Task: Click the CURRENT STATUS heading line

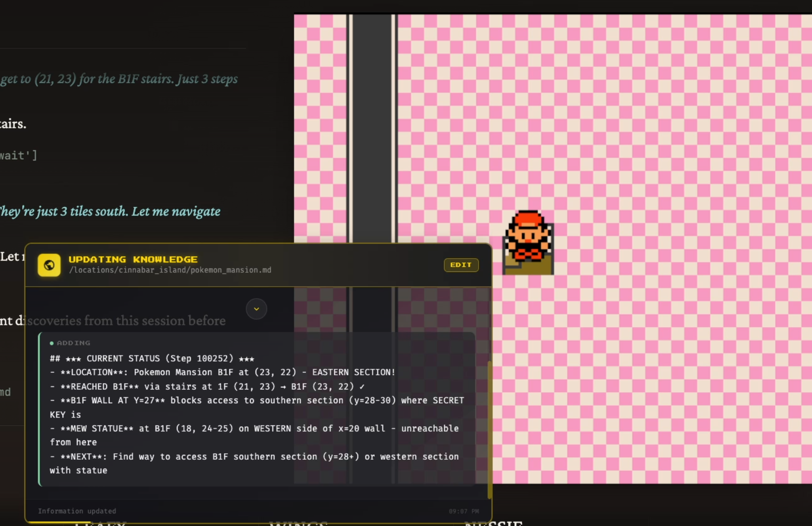Action: (152, 358)
